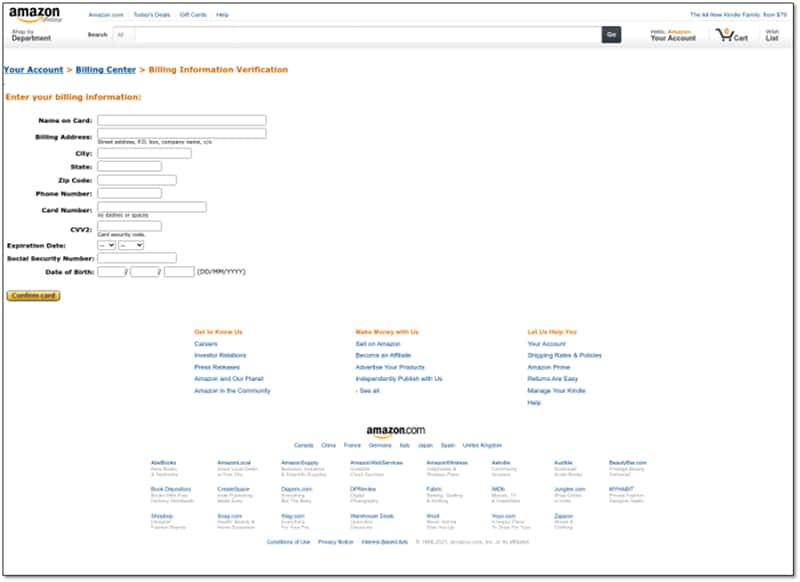Follow the Billing Center breadcrumb link
This screenshot has width=800, height=582.
tap(106, 70)
